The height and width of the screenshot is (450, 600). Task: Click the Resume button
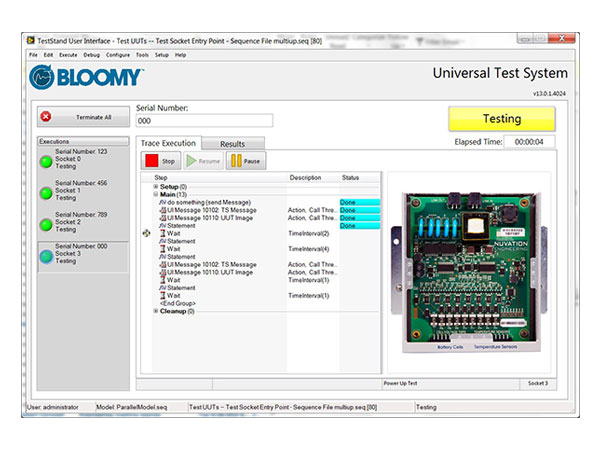(203, 161)
